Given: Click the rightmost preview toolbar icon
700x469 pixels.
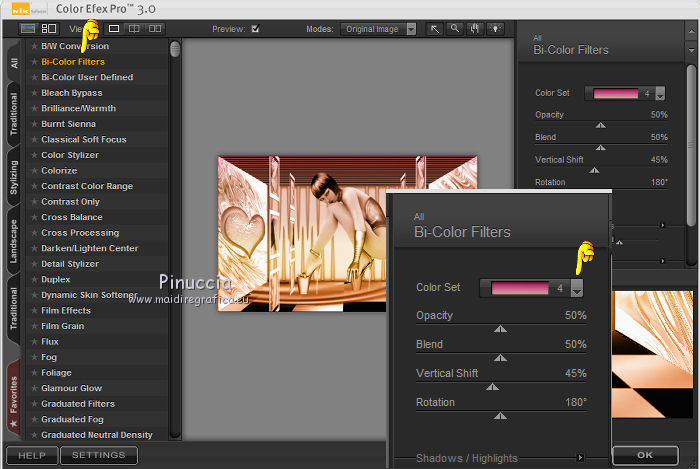Looking at the screenshot, I should pyautogui.click(x=493, y=29).
